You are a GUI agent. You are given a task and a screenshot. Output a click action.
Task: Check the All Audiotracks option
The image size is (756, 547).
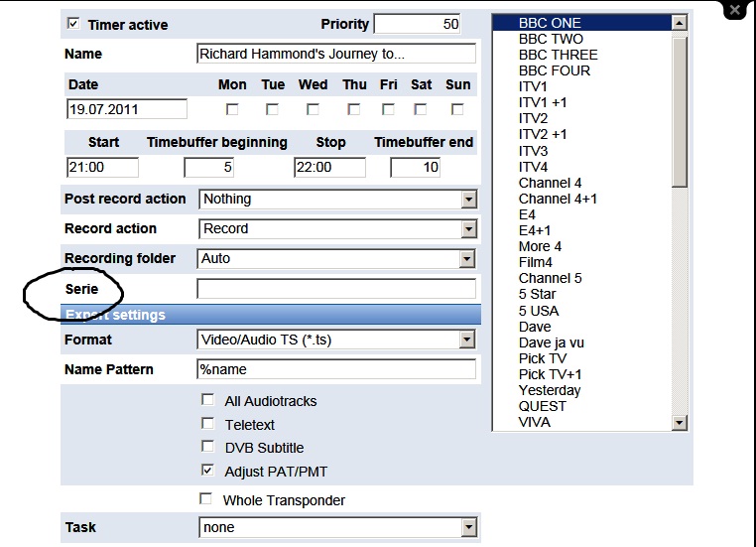pyautogui.click(x=207, y=400)
